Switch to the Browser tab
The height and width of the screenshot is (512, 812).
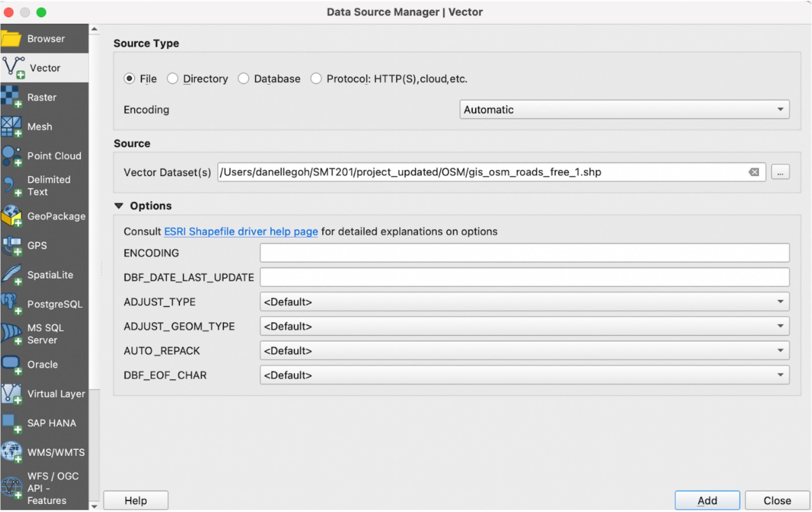45,39
